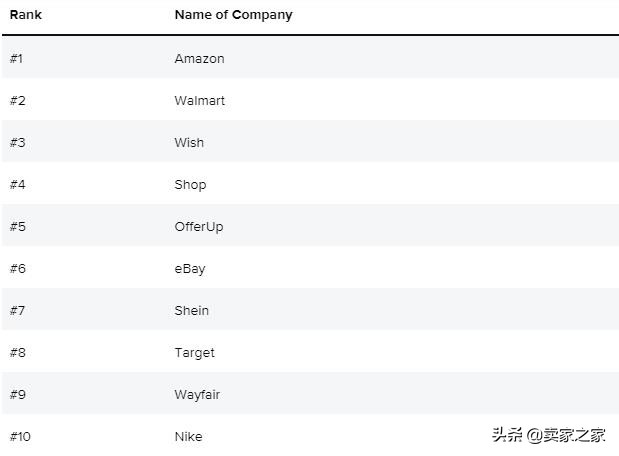Image resolution: width=619 pixels, height=456 pixels.
Task: Click the #1 rank cell
Action: [17, 58]
